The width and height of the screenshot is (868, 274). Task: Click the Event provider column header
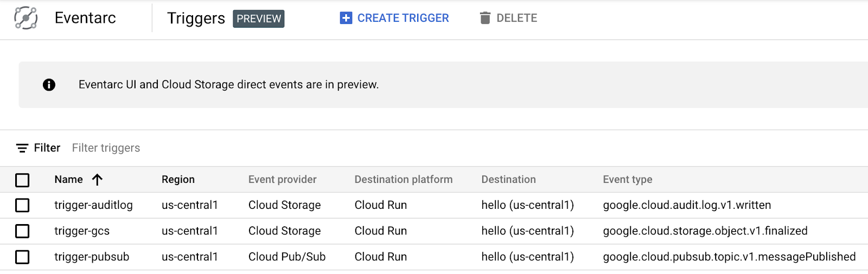coord(282,180)
